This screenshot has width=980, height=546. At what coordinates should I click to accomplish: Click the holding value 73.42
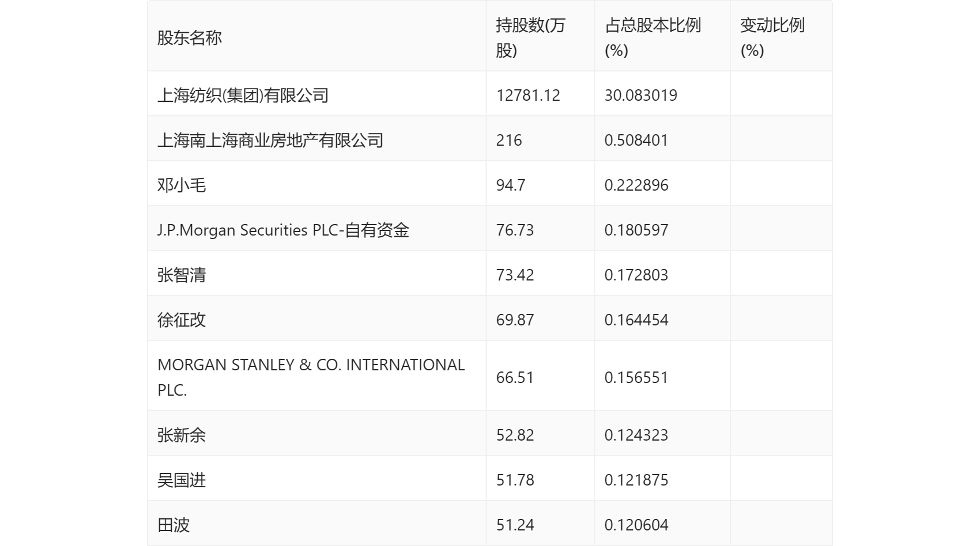[515, 275]
